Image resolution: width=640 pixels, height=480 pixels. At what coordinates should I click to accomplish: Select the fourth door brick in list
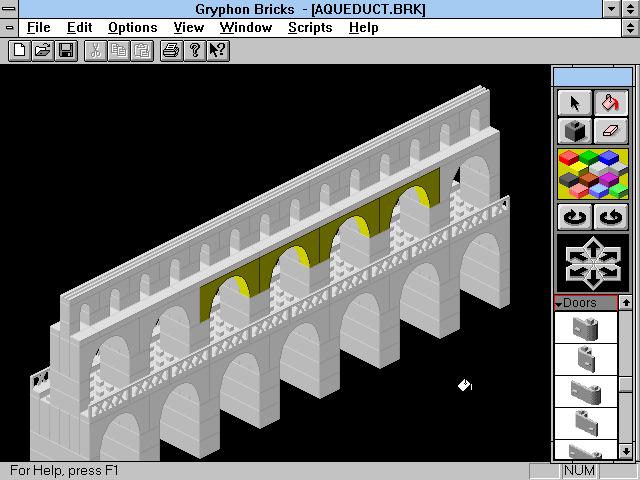586,423
